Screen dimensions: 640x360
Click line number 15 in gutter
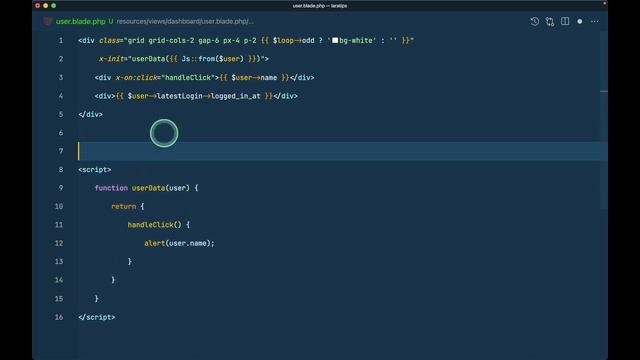[59, 298]
